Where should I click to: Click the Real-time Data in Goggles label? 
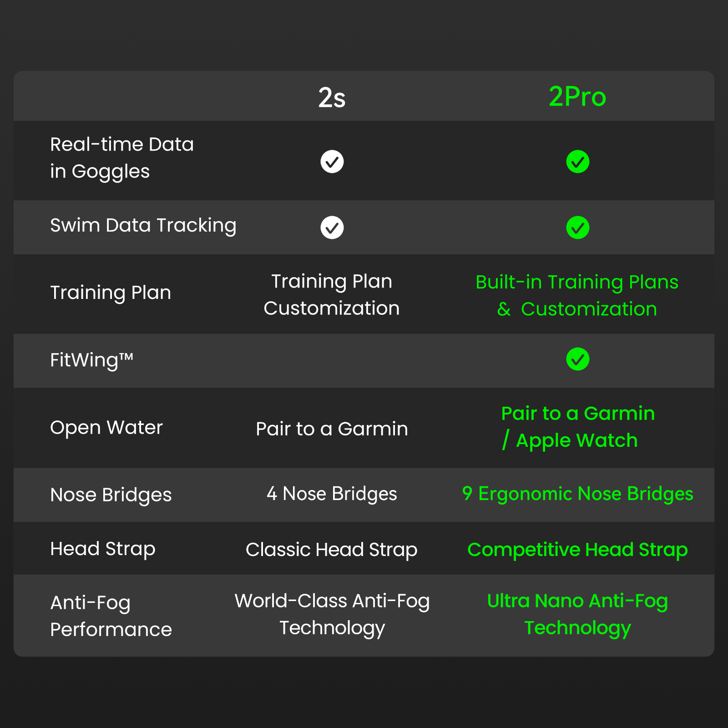point(121,158)
